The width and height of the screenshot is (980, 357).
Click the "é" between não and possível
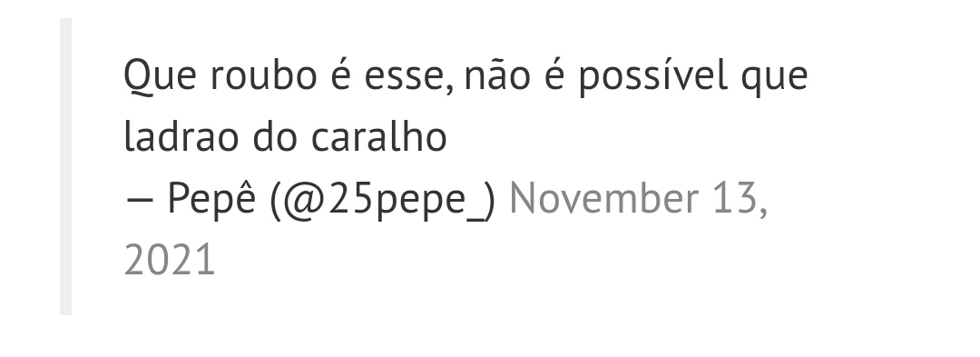point(554,75)
